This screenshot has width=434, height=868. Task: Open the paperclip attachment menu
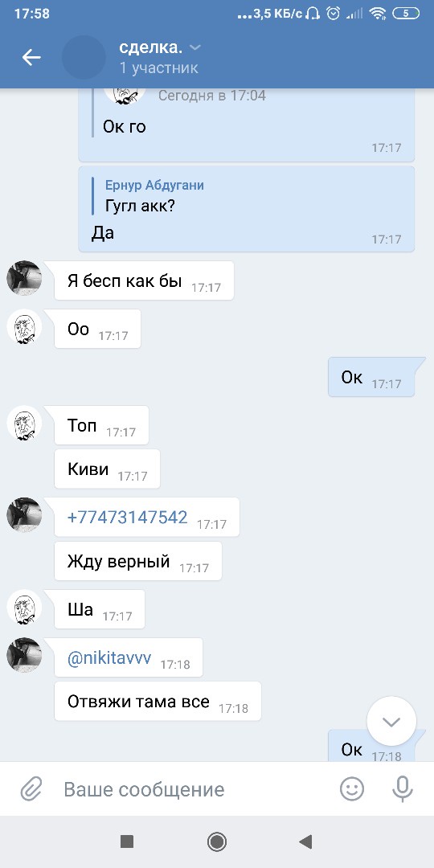pyautogui.click(x=31, y=789)
